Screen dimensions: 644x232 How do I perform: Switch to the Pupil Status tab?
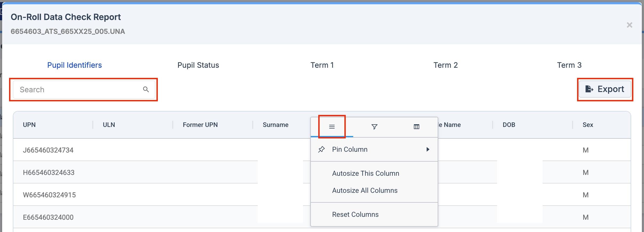pos(198,65)
